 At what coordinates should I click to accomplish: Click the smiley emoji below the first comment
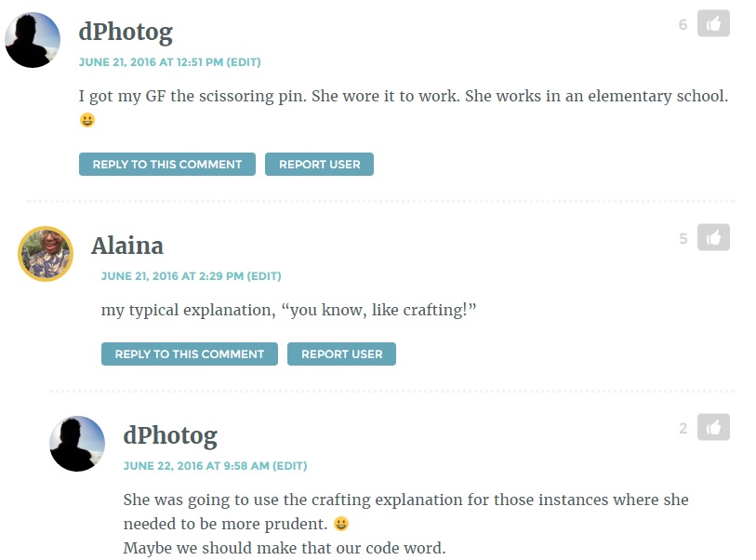pos(87,120)
